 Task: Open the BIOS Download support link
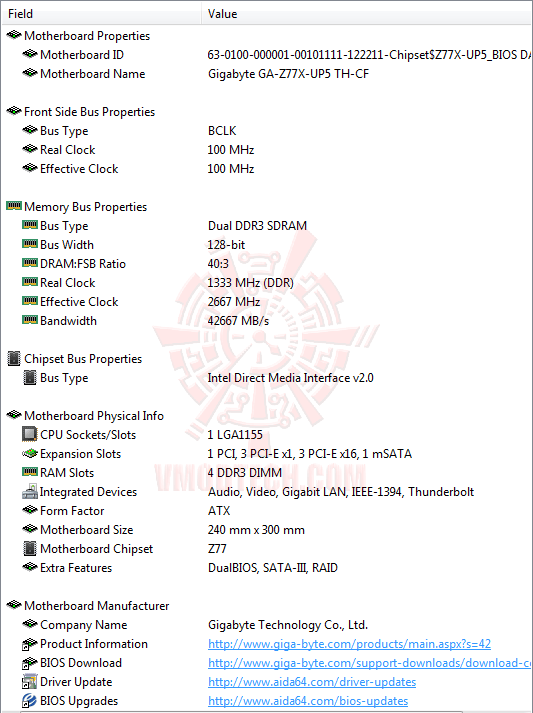(370, 663)
